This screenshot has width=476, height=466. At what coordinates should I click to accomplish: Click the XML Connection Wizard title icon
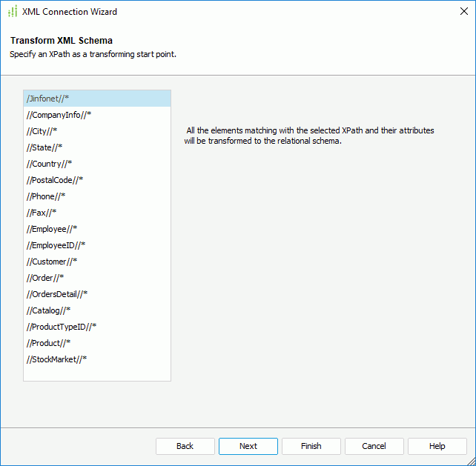tap(12, 12)
